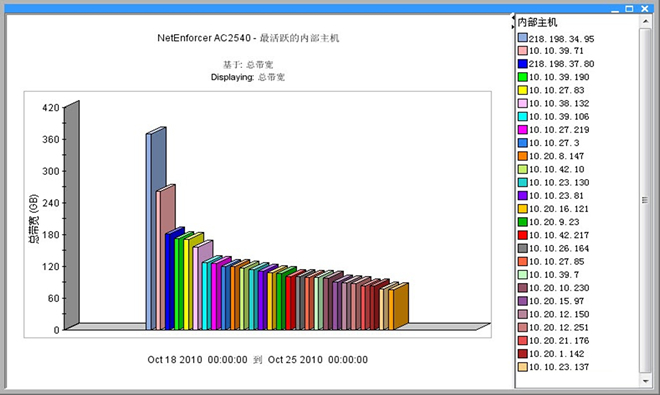Minimize the chart window
Viewport: 660px width, 395px height.
(x=615, y=9)
